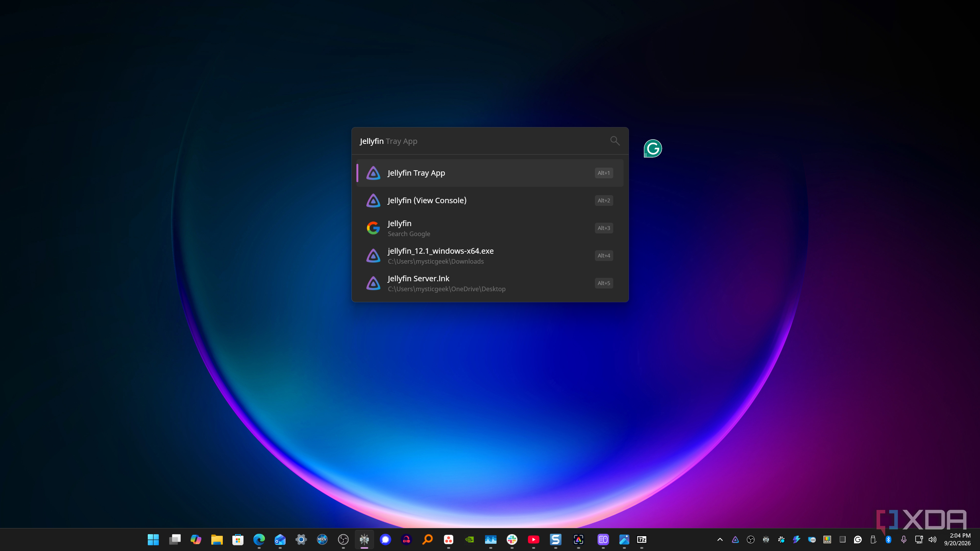
Task: Open Task View from the taskbar
Action: tap(175, 540)
